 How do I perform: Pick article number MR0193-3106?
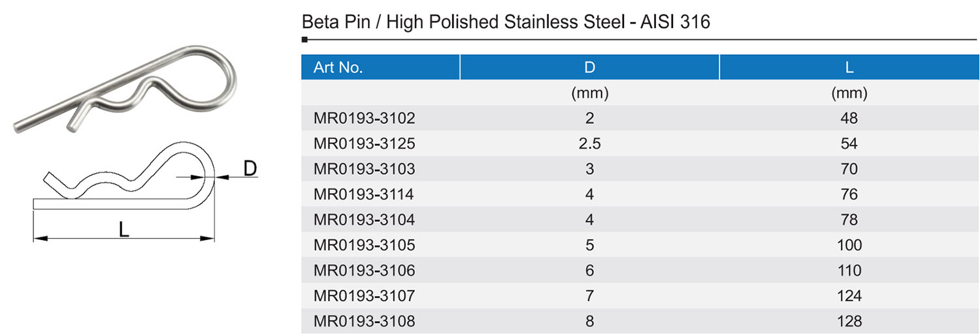point(364,271)
